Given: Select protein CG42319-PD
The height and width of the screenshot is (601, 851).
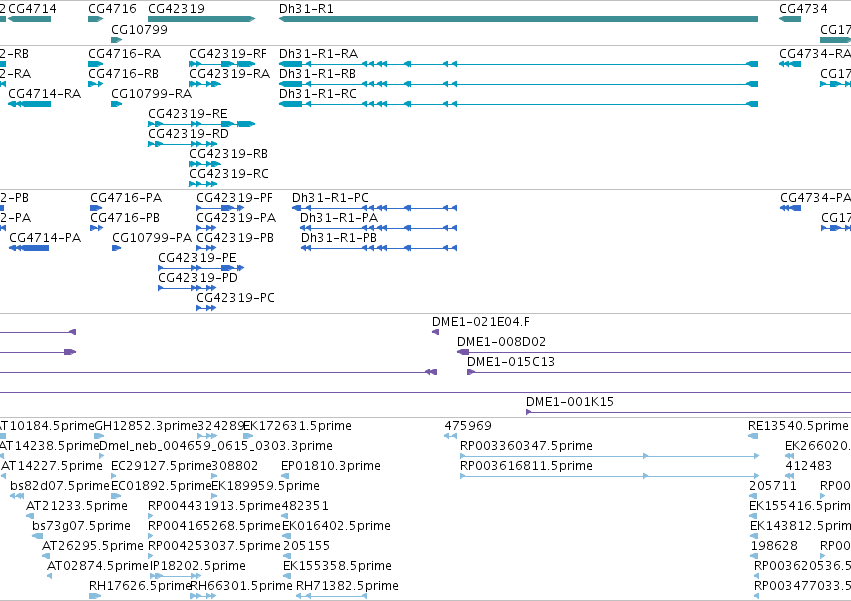Looking at the screenshot, I should coord(198,278).
